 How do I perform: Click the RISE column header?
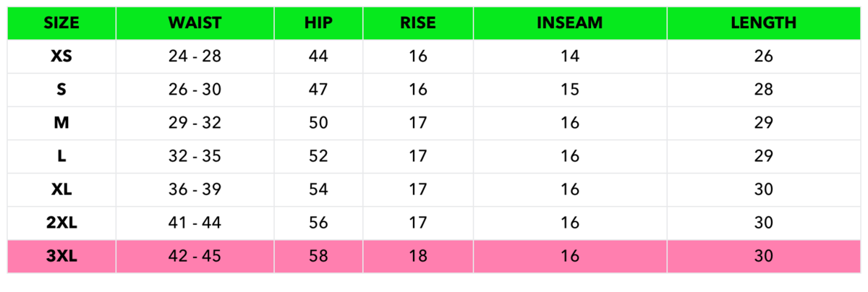418,23
